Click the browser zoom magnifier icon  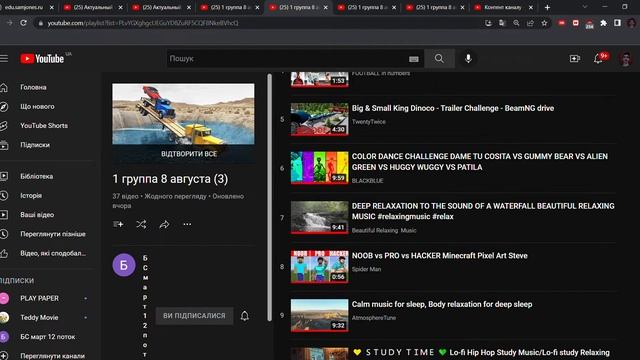516,23
